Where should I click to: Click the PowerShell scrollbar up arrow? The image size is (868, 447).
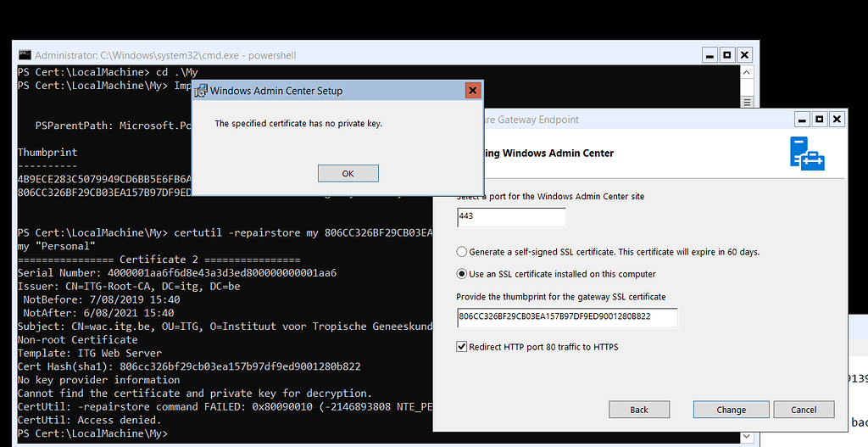click(x=747, y=73)
